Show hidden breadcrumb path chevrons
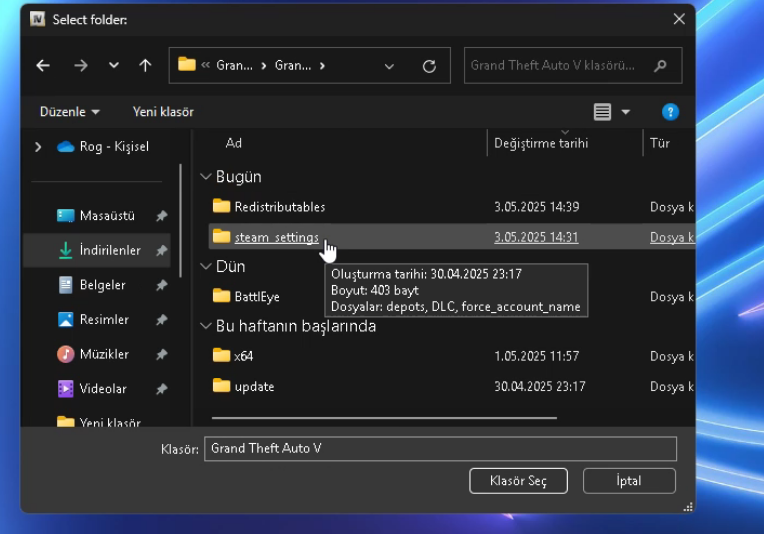The height and width of the screenshot is (534, 764). 206,65
